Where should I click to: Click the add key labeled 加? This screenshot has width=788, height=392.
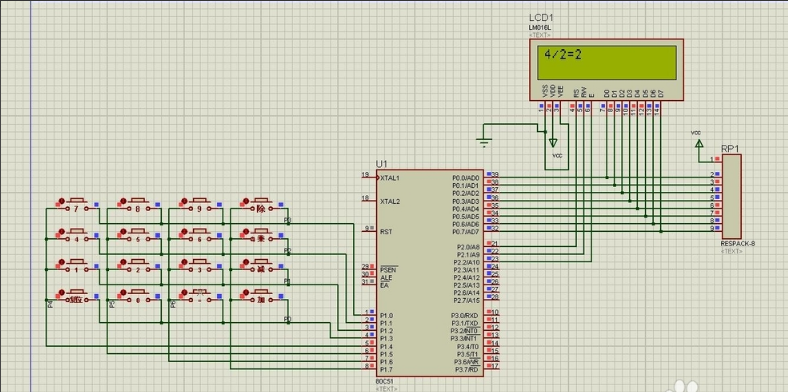[x=261, y=296]
